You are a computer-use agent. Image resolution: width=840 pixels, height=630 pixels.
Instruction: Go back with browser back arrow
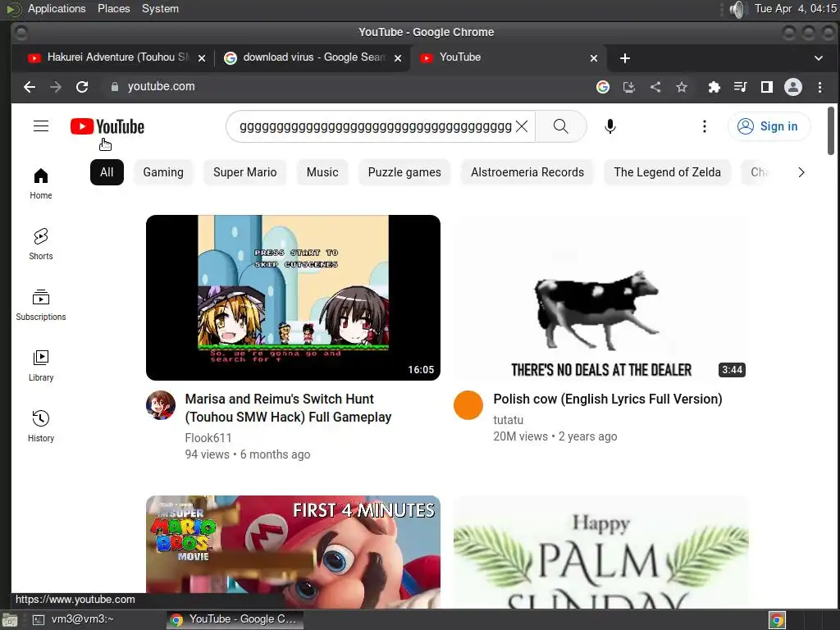pos(30,87)
